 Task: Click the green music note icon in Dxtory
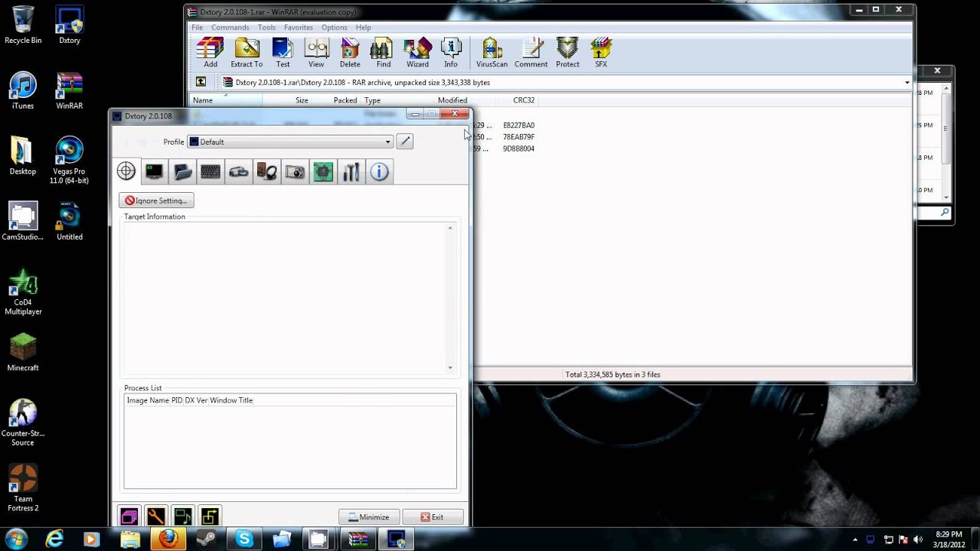click(x=182, y=517)
